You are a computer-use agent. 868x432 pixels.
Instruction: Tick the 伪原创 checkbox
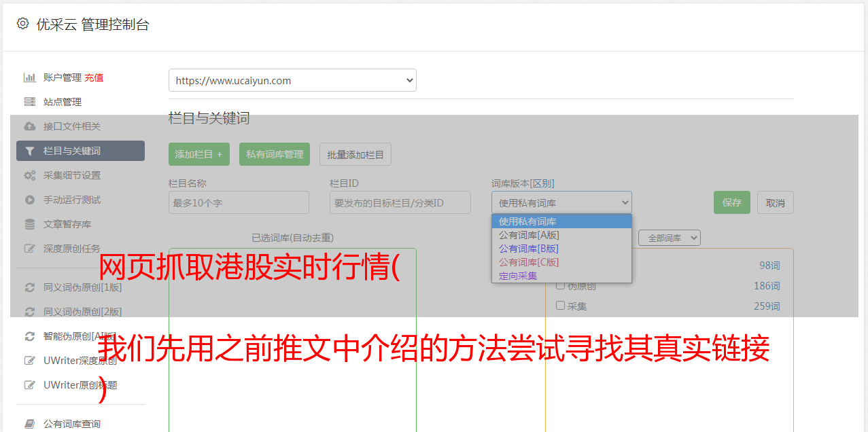(561, 285)
